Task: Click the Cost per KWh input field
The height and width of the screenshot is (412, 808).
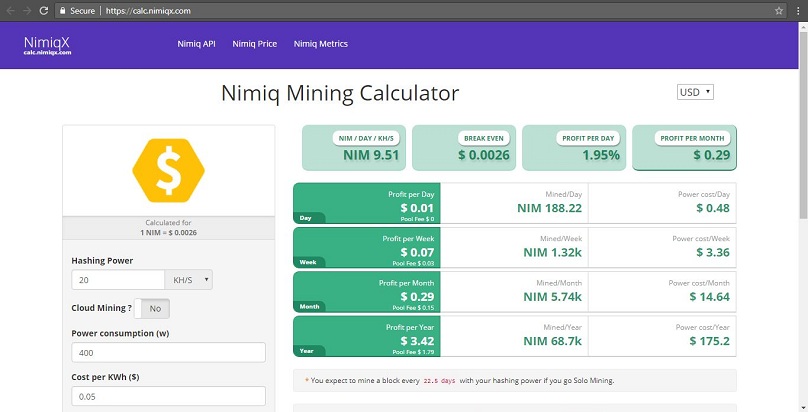Action: pos(169,397)
